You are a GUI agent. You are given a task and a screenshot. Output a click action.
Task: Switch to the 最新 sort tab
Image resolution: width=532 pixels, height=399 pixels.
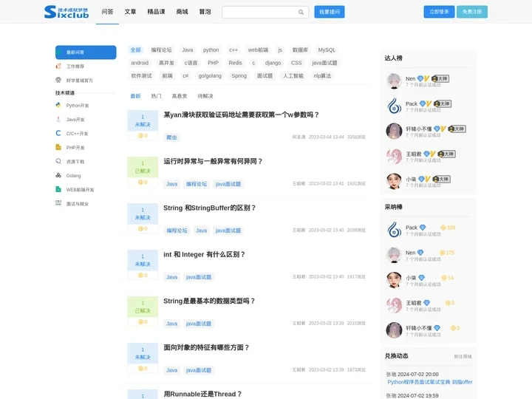[135, 96]
